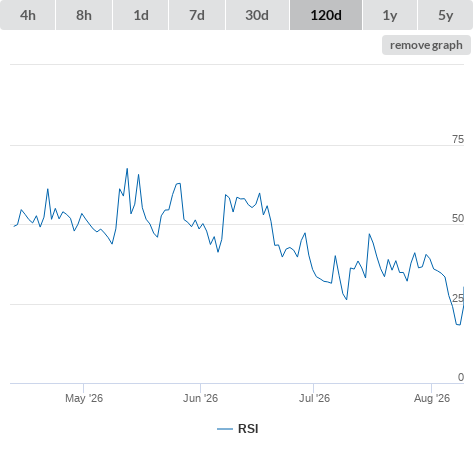Screen dimensions: 474x455
Task: Click the 50 level axis label
Action: (x=458, y=218)
